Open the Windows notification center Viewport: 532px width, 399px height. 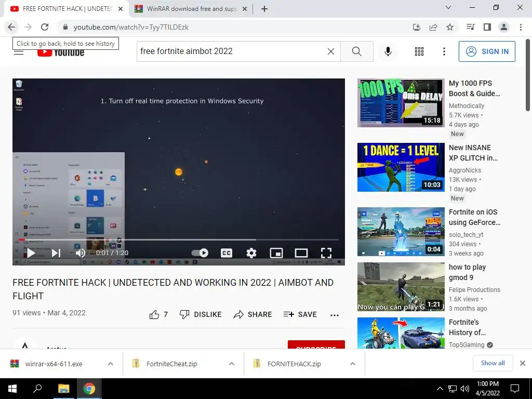515,389
